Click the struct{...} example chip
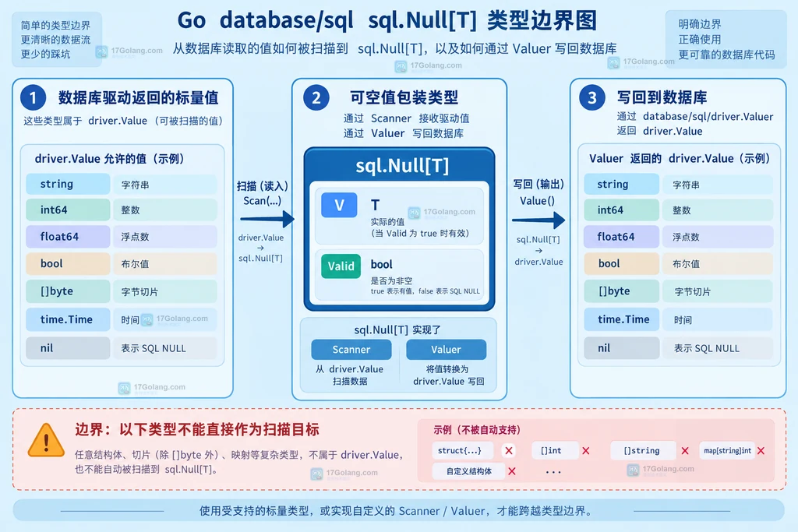 pyautogui.click(x=463, y=451)
